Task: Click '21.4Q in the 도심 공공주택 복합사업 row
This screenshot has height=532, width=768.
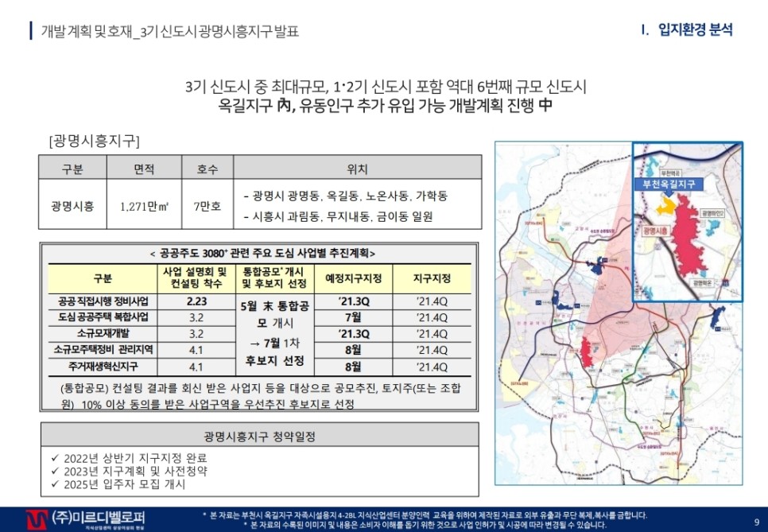Action: tap(432, 317)
